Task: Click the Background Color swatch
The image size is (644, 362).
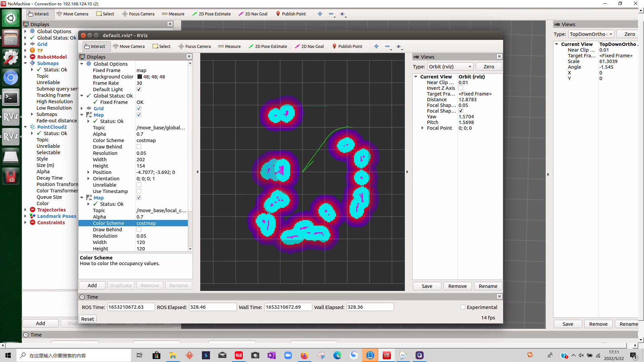Action: pyautogui.click(x=140, y=76)
